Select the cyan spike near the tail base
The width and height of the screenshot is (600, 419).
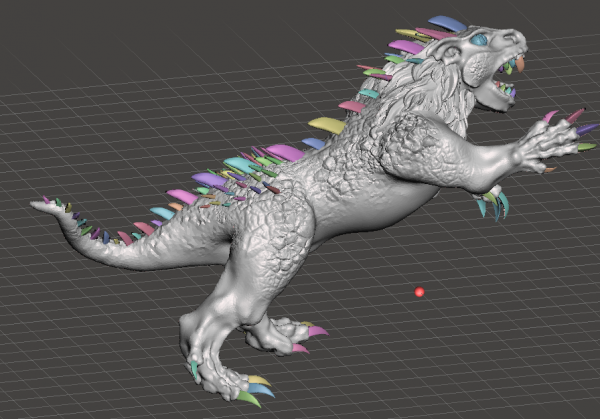pos(161,213)
